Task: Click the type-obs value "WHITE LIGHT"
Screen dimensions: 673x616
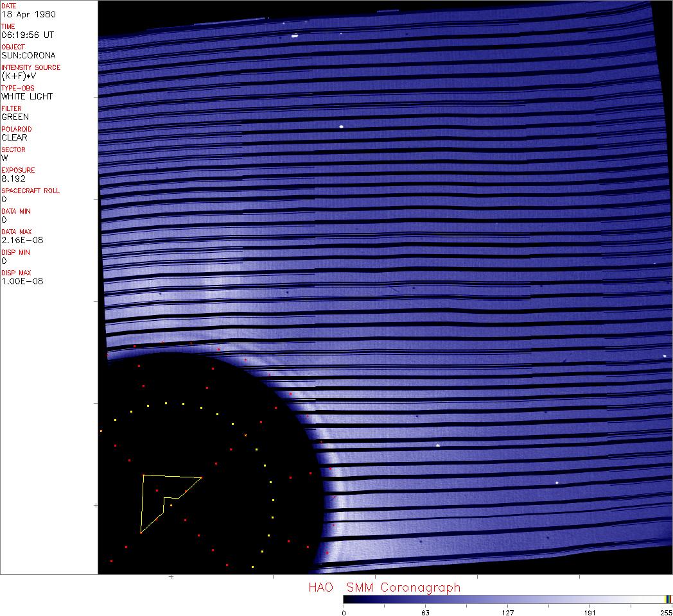Action: pos(27,96)
